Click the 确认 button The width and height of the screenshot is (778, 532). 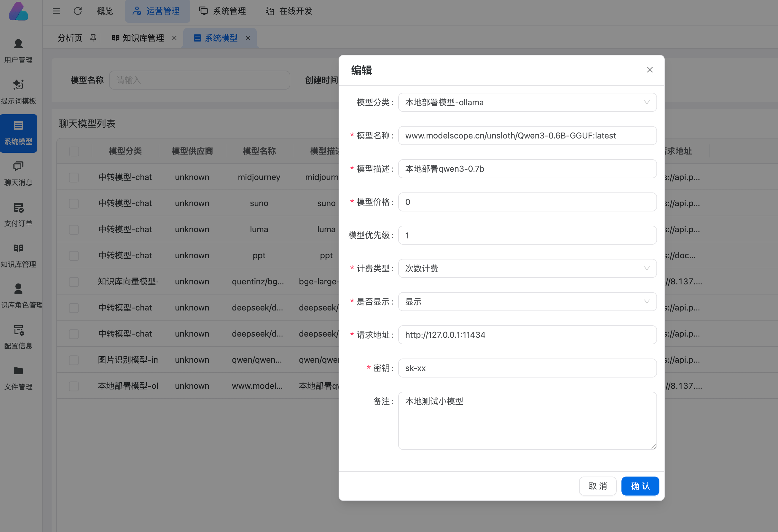(x=640, y=486)
